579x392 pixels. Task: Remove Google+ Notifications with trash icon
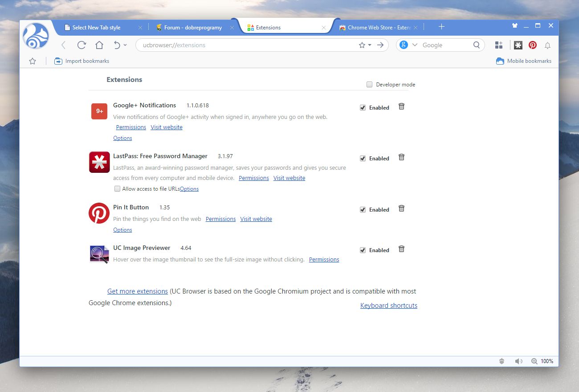pos(401,106)
